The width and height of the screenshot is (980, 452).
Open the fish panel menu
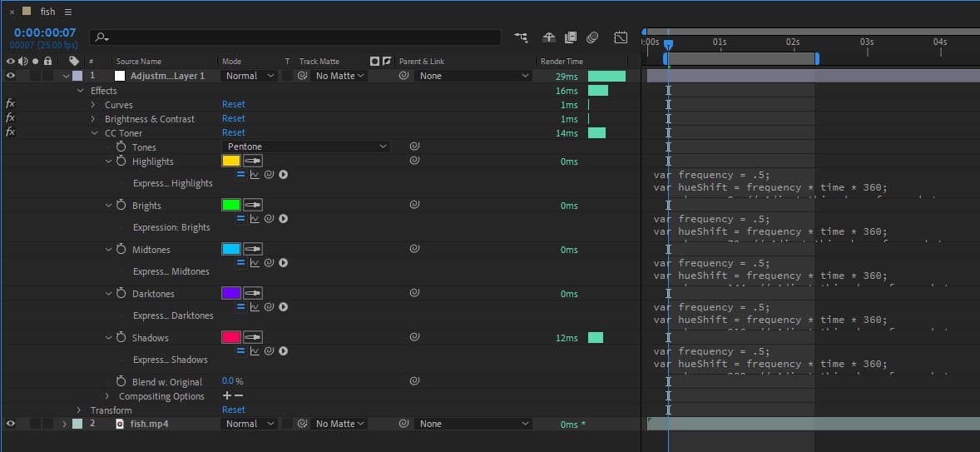point(68,12)
